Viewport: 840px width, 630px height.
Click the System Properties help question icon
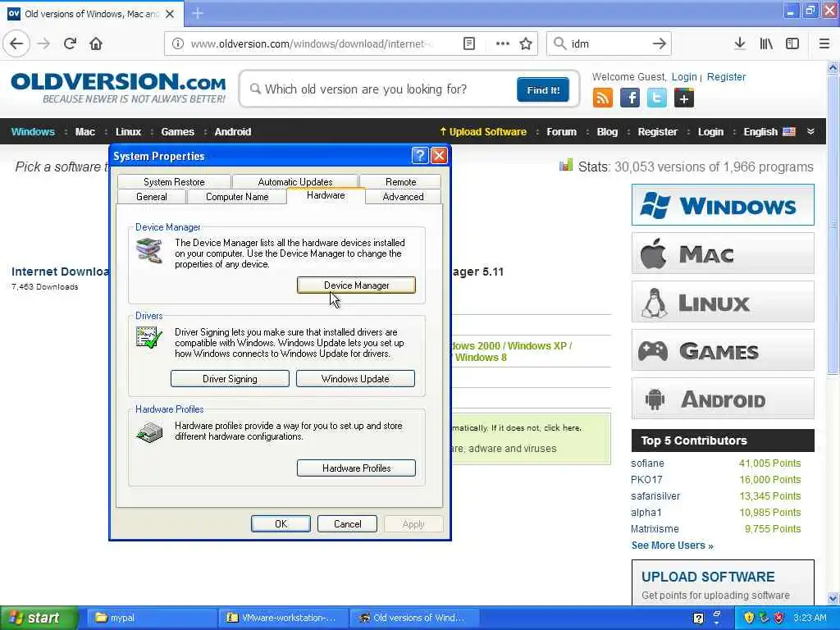pyautogui.click(x=419, y=156)
